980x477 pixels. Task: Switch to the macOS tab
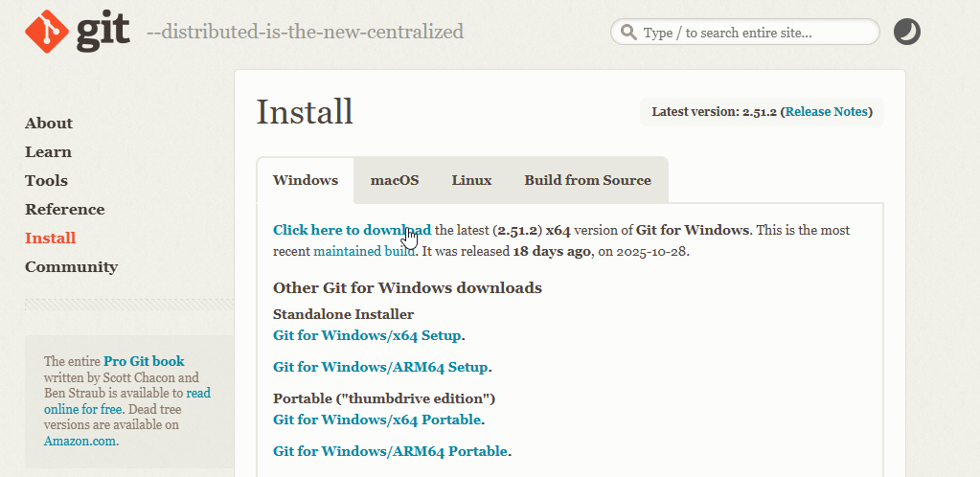tap(395, 180)
